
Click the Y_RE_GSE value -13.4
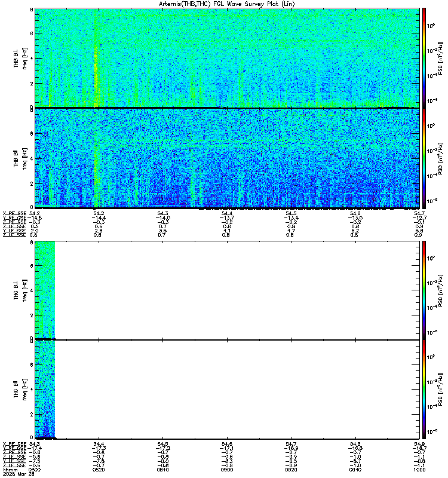click(291, 218)
